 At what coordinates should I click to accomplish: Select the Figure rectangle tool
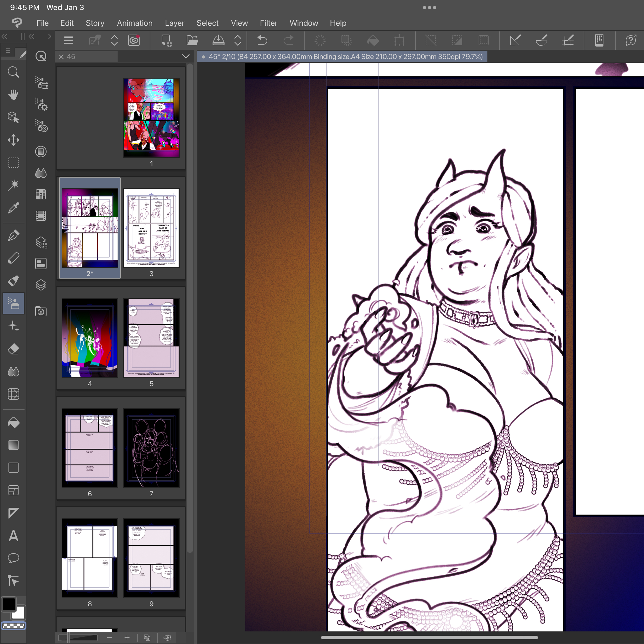(x=13, y=468)
